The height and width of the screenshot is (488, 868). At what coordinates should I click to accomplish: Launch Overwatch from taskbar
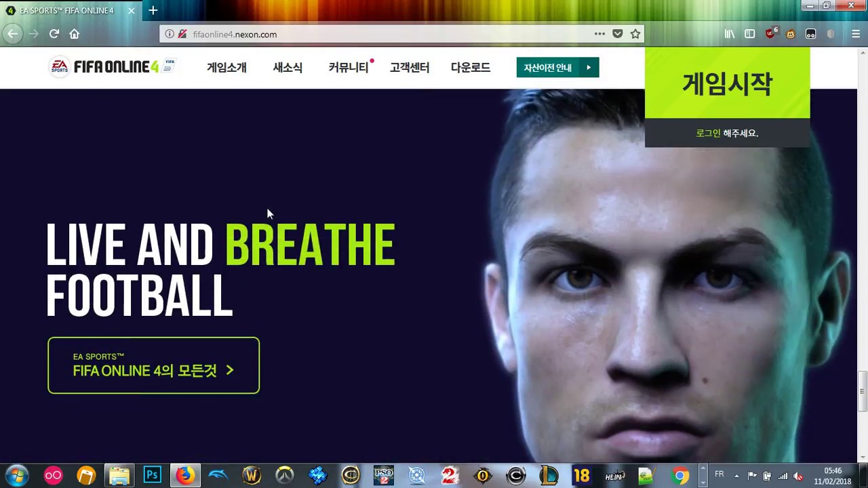tap(284, 476)
